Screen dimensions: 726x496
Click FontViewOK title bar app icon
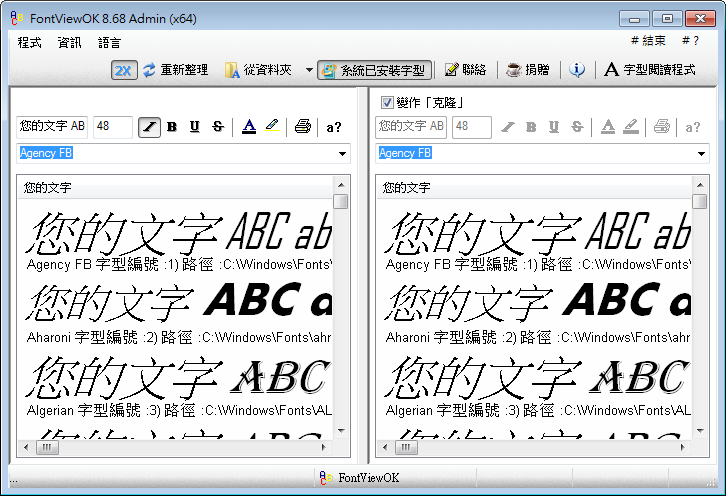(x=17, y=18)
